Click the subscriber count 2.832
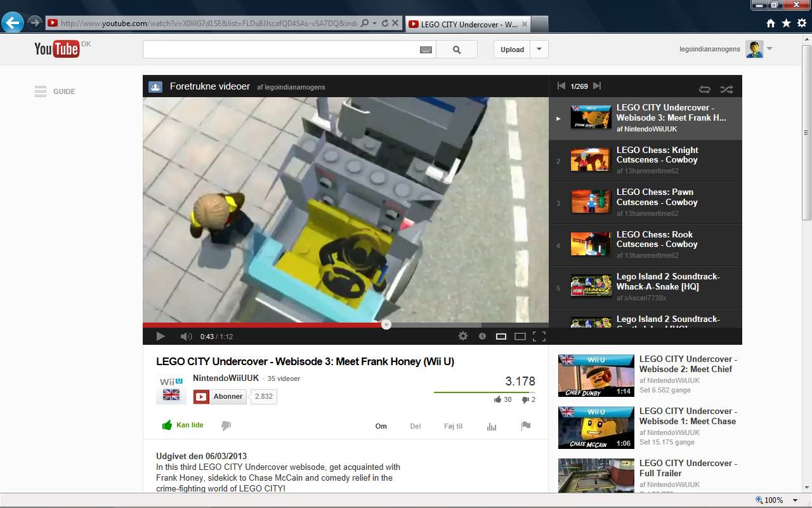The width and height of the screenshot is (812, 508). pyautogui.click(x=263, y=396)
